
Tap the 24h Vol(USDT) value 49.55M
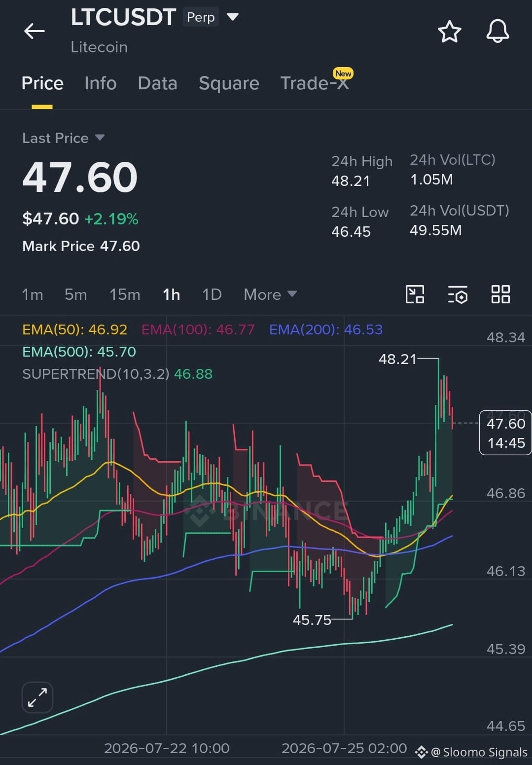(436, 230)
